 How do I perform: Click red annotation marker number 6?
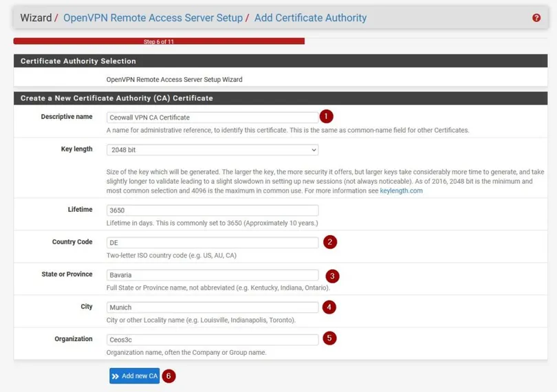point(168,376)
